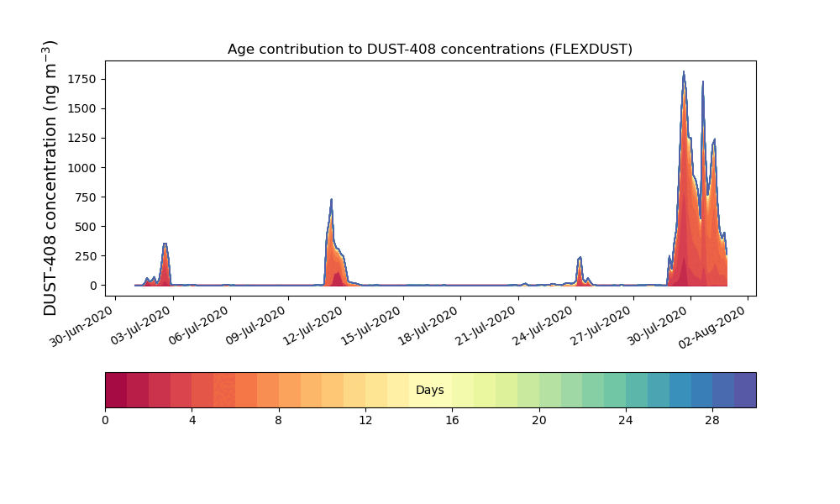Click the 30-Jun-2020 date tick label
This screenshot has height=504, width=840.
click(82, 326)
